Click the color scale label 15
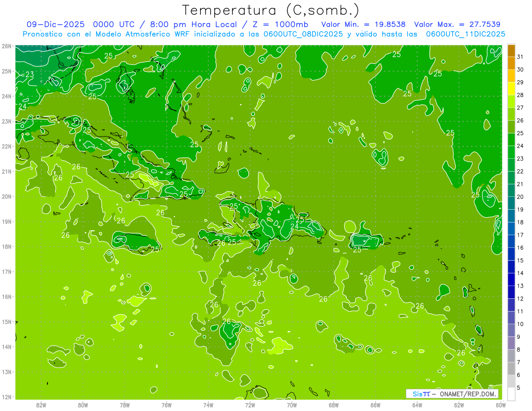 tap(520, 260)
